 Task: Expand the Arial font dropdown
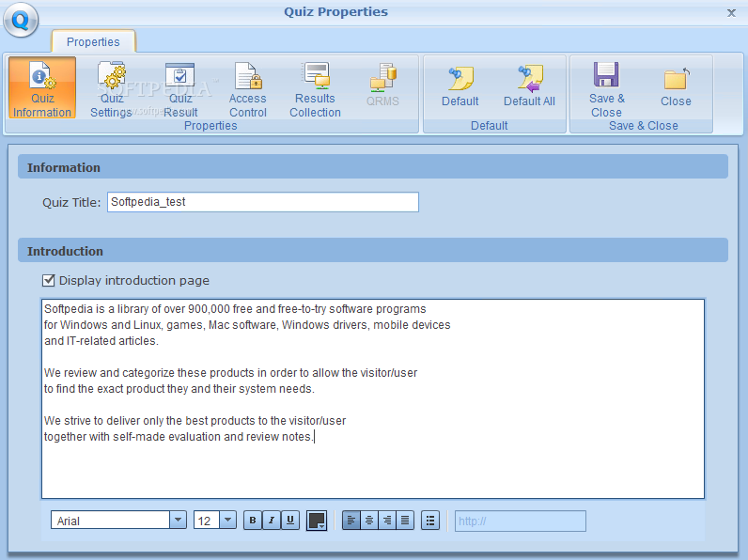(x=178, y=520)
